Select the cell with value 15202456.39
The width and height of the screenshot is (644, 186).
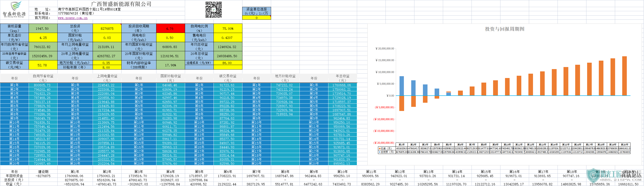pos(43,56)
